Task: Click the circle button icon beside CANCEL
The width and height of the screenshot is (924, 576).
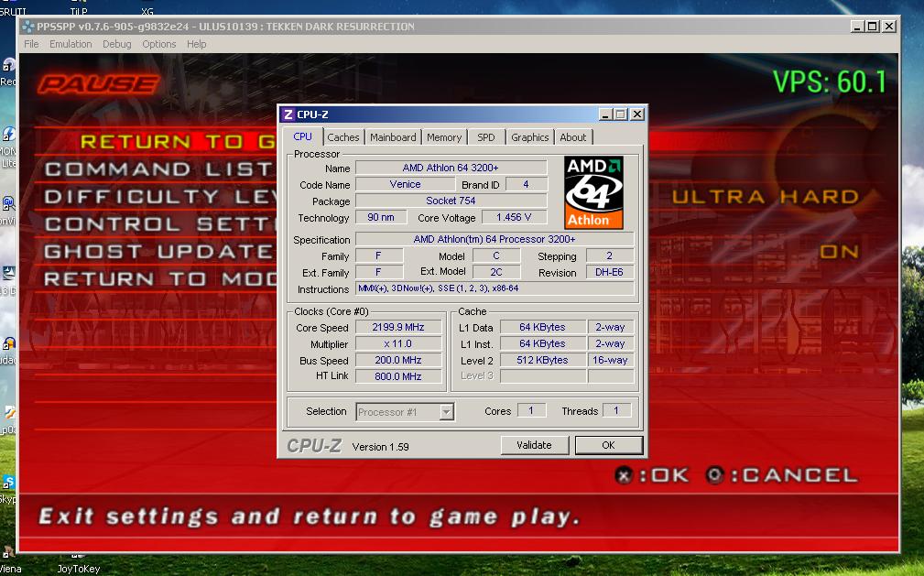Action: click(715, 475)
